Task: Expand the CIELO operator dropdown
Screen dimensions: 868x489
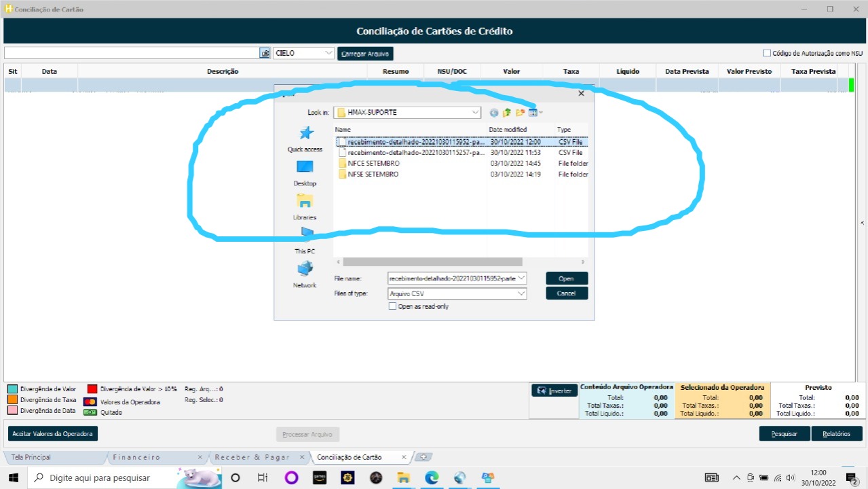Action: 329,53
